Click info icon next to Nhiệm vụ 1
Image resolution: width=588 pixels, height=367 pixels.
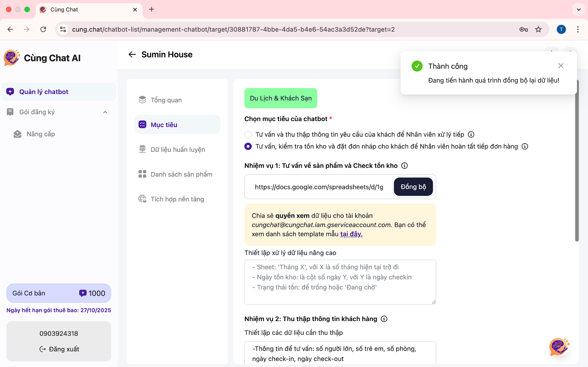pos(404,166)
